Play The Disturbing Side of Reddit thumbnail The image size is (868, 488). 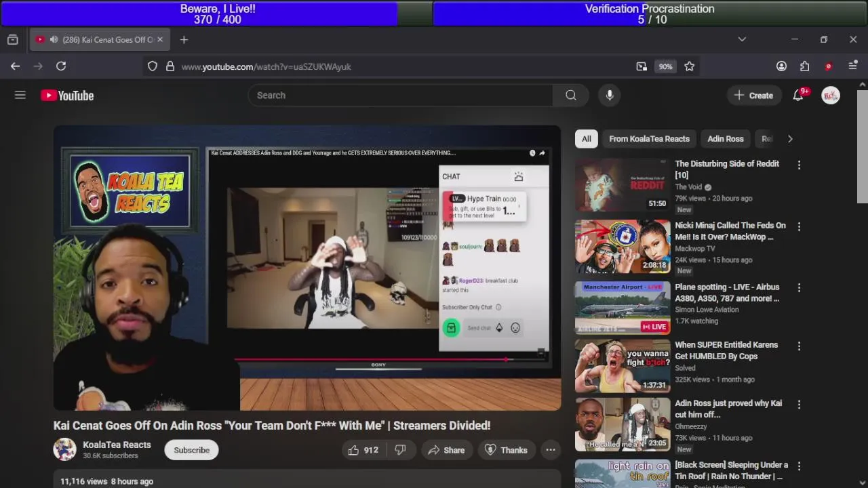click(x=623, y=185)
